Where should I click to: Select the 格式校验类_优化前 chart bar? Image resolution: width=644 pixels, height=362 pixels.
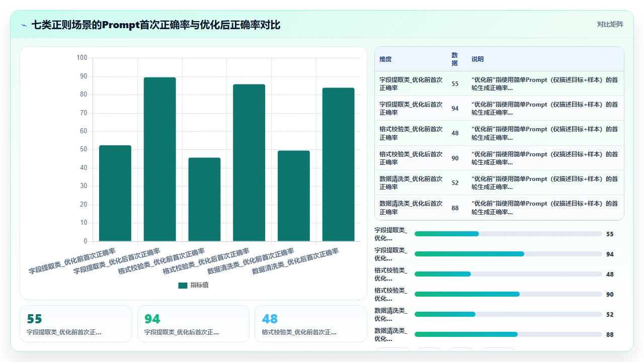click(x=204, y=200)
